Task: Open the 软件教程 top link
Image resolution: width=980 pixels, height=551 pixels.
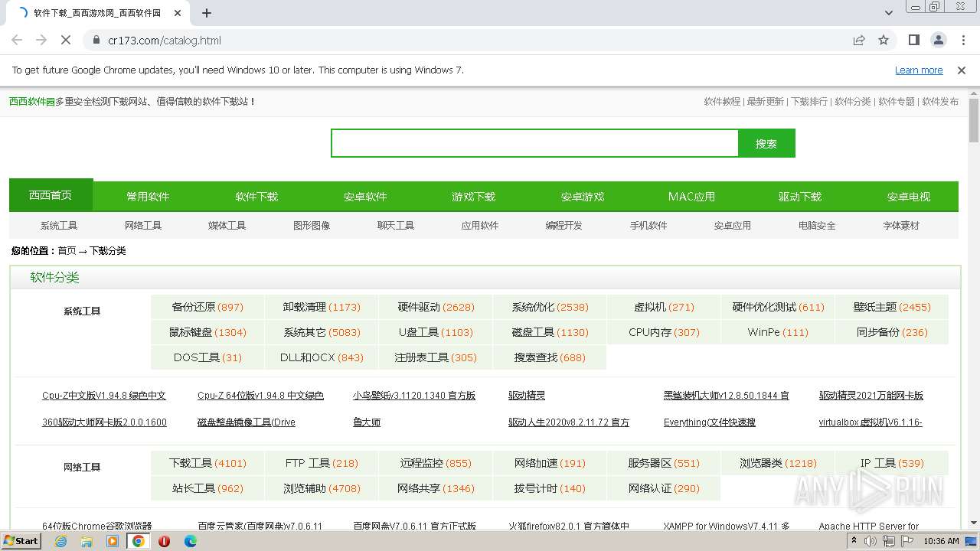Action: (722, 101)
